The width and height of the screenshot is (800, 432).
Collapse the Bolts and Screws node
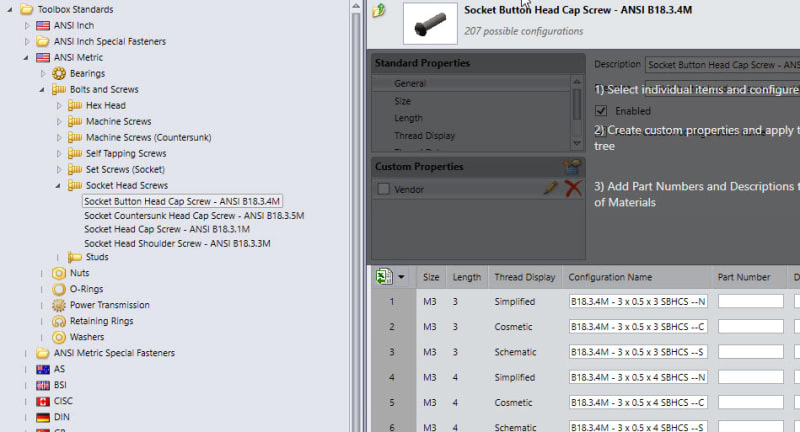click(42, 89)
